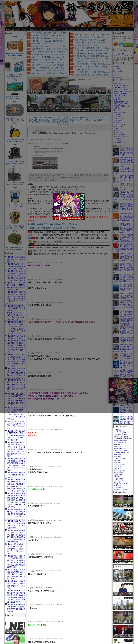Image resolution: width=138 pixels, height=644 pixels.
Task: Click the site icon beside 孤独のグルメ link
Action: tap(30, 241)
